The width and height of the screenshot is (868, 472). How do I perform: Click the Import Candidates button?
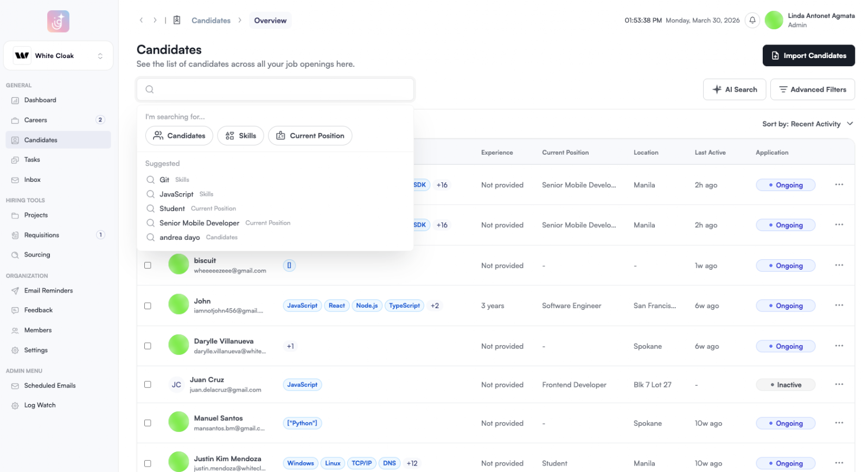click(808, 56)
